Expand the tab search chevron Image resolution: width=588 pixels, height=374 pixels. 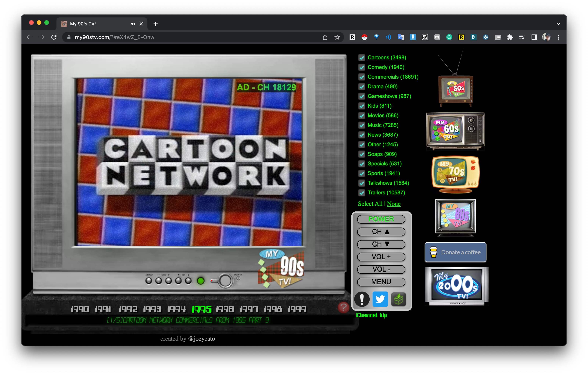click(558, 24)
